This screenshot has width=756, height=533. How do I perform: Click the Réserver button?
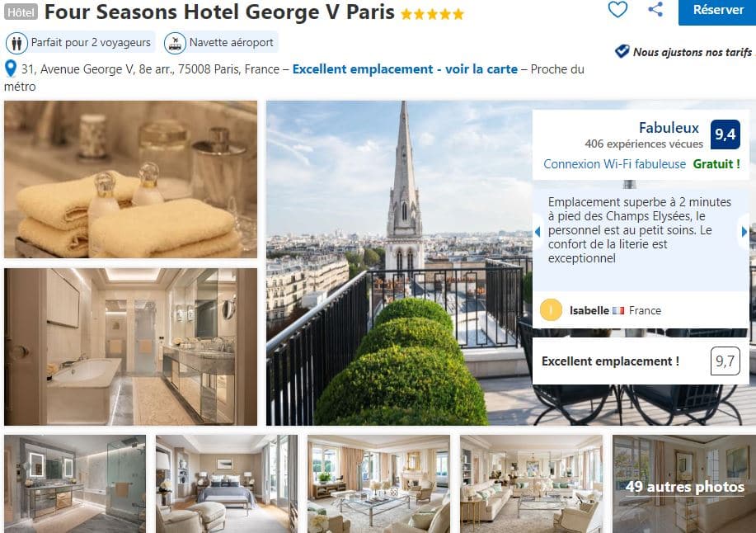point(718,11)
